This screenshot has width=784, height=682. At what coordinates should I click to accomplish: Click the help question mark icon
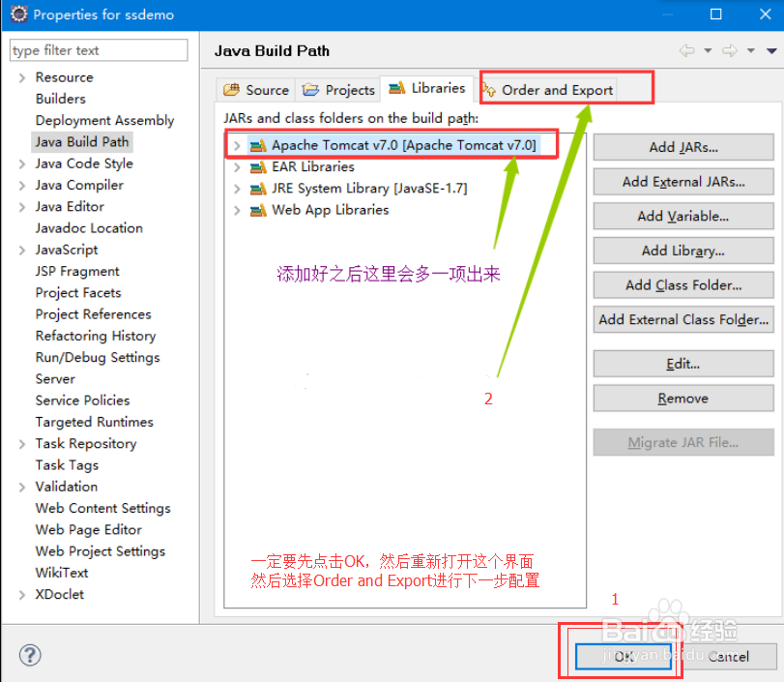click(29, 655)
